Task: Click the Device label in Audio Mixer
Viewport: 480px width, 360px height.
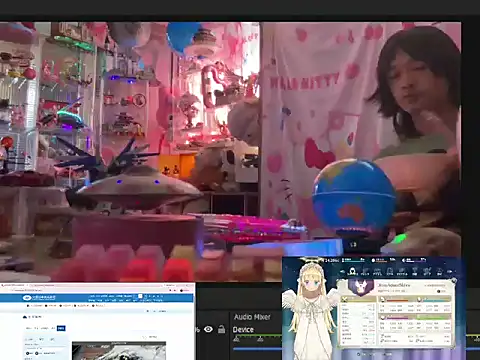Action: pos(243,330)
